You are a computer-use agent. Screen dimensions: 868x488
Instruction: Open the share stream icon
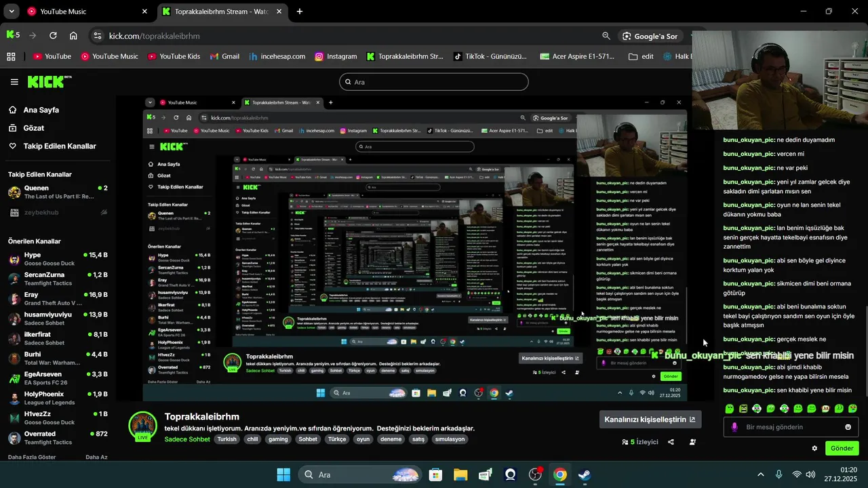tap(671, 442)
